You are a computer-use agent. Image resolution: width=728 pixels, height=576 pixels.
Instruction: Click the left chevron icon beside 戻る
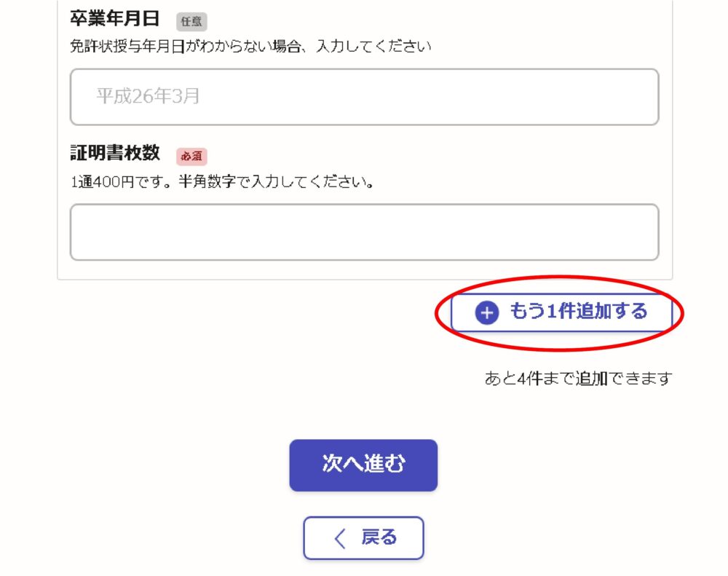coord(340,538)
